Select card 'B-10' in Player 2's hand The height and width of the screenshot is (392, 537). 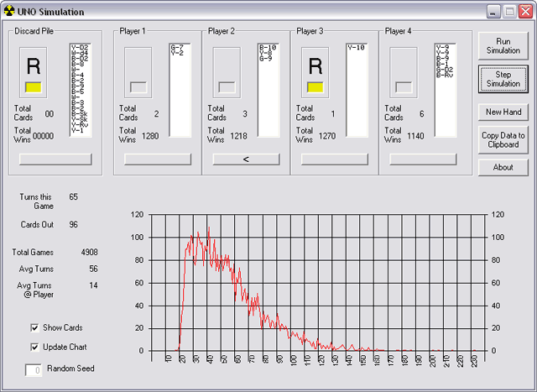coord(268,47)
